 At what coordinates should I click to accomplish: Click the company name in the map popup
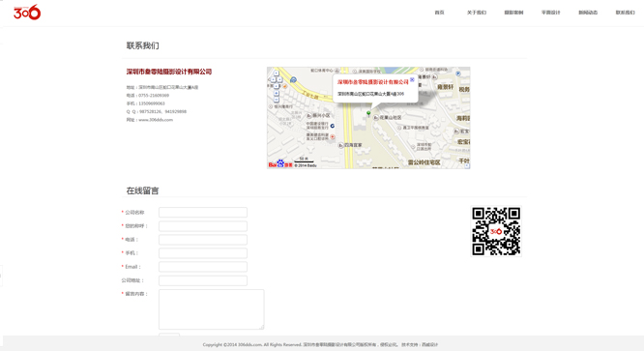(x=373, y=82)
